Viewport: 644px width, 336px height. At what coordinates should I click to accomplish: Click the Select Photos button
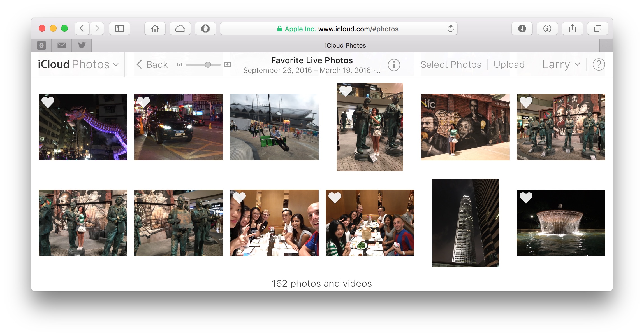coord(451,64)
